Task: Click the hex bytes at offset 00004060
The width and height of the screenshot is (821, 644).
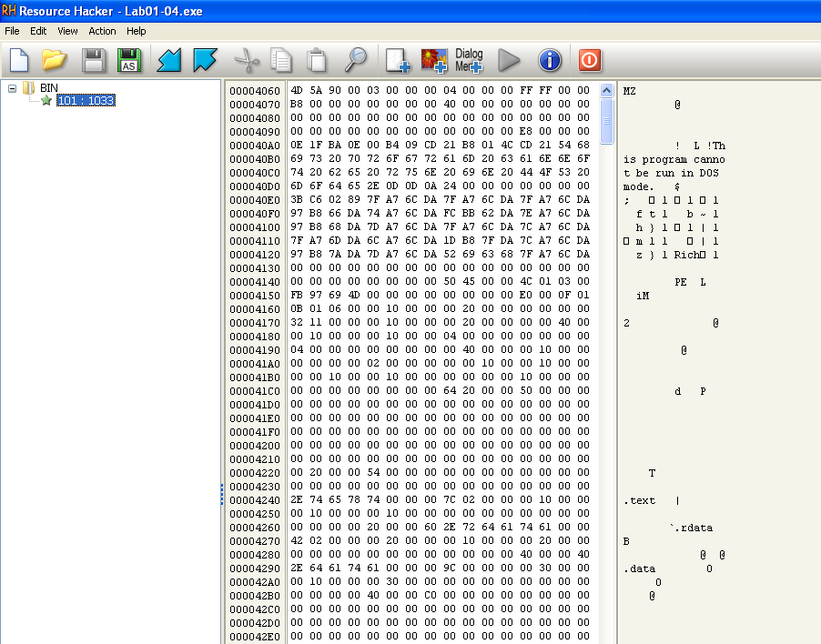Action: pyautogui.click(x=440, y=91)
